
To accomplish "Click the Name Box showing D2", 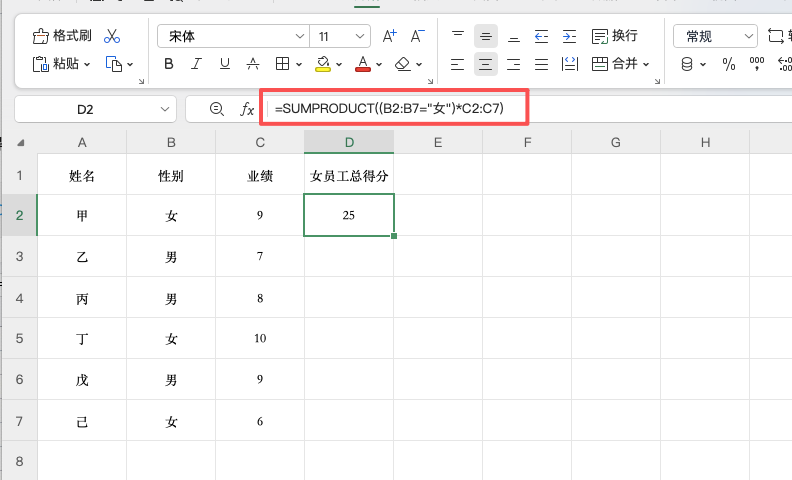I will (x=85, y=109).
